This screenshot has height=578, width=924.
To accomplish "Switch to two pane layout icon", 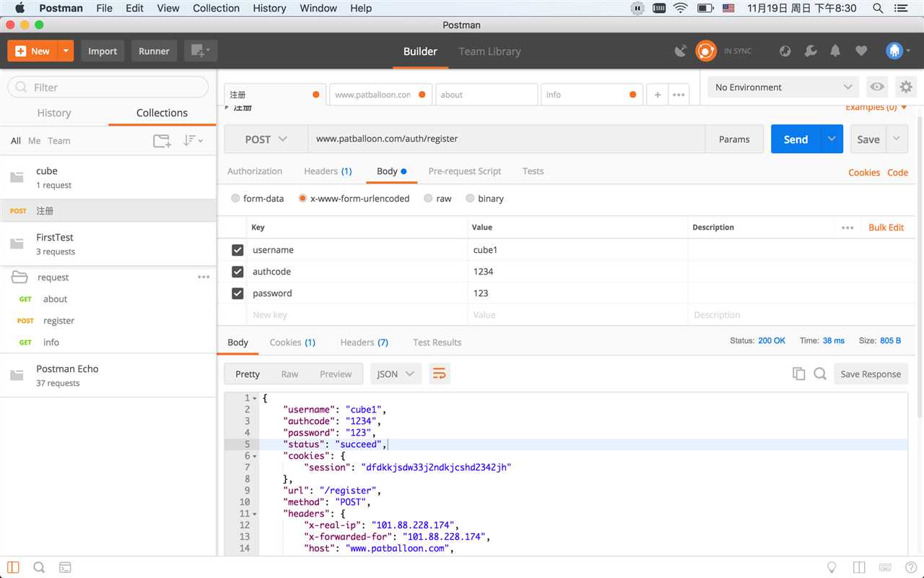I will coord(859,567).
